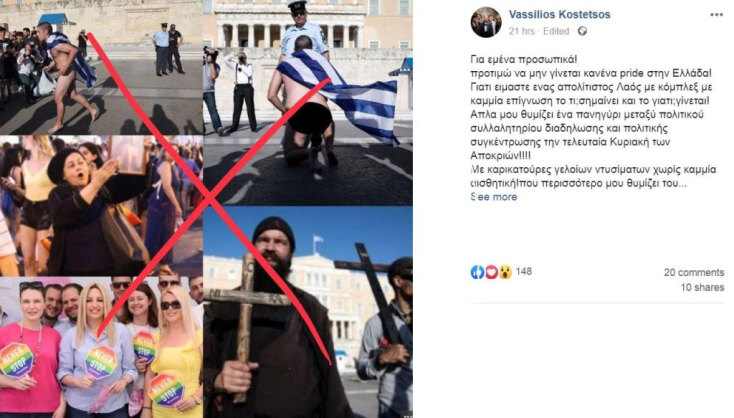Show who reacted via 148 count

coord(523,271)
